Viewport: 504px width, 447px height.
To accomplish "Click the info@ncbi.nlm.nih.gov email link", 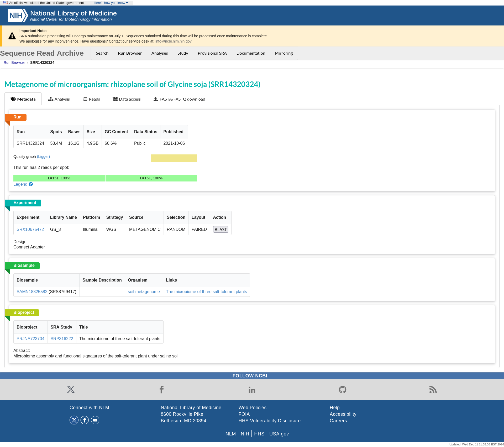I will (173, 41).
